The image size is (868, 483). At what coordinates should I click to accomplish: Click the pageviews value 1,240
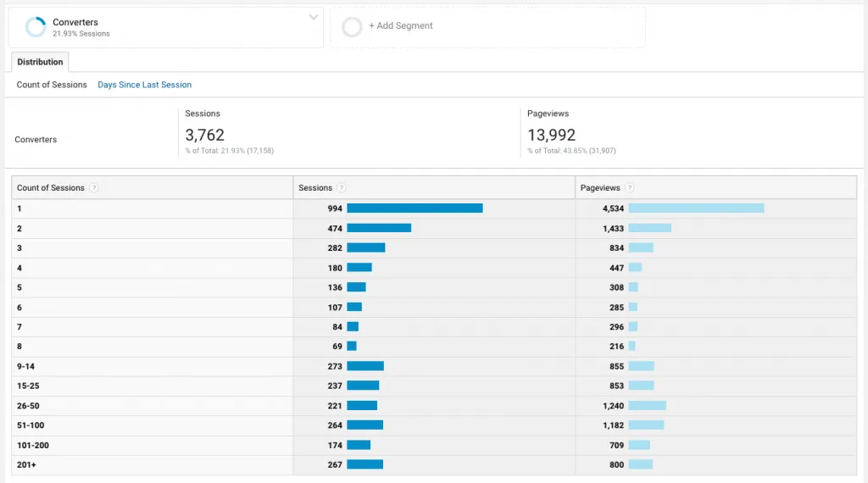[x=614, y=406]
